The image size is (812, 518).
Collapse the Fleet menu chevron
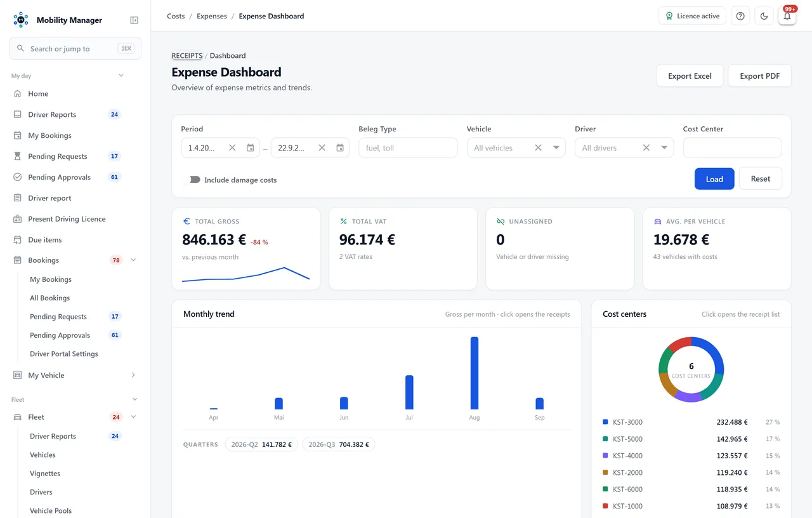(133, 417)
